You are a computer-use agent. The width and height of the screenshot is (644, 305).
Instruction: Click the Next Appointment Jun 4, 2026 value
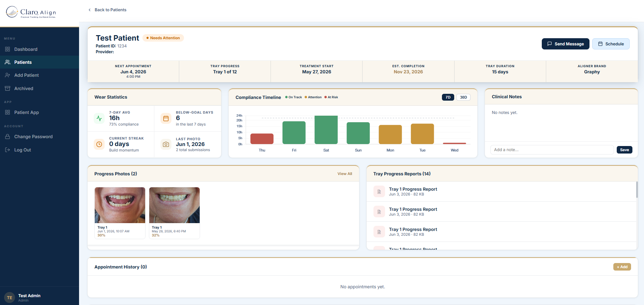pyautogui.click(x=133, y=72)
